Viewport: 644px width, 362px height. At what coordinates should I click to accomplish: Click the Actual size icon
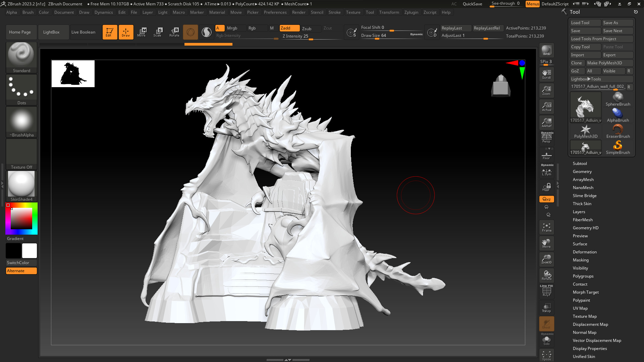tap(546, 107)
